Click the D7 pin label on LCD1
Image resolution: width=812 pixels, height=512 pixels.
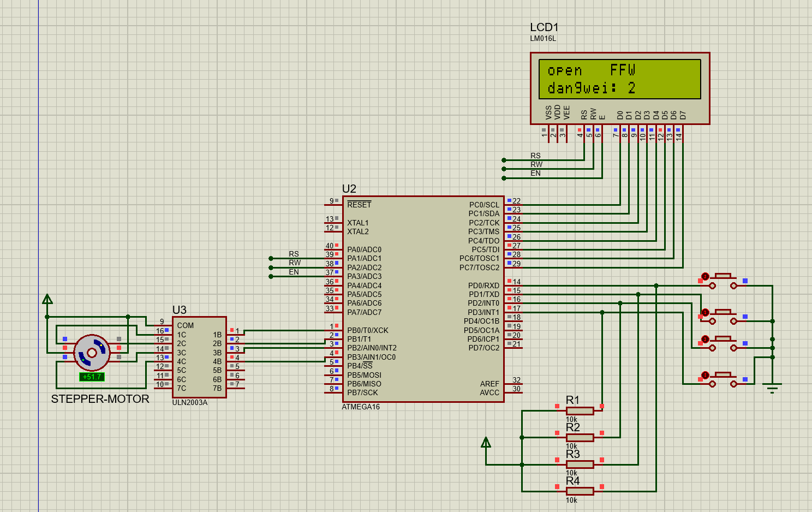683,115
